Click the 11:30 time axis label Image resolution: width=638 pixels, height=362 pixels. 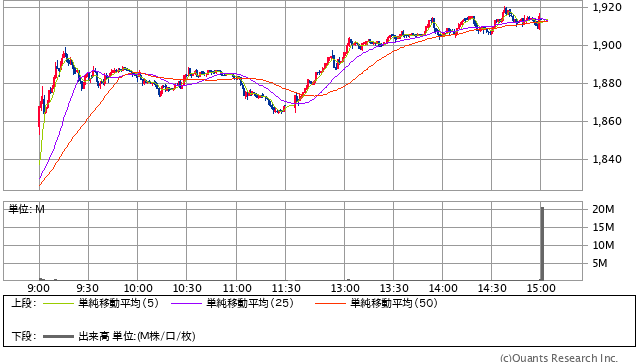(x=286, y=288)
